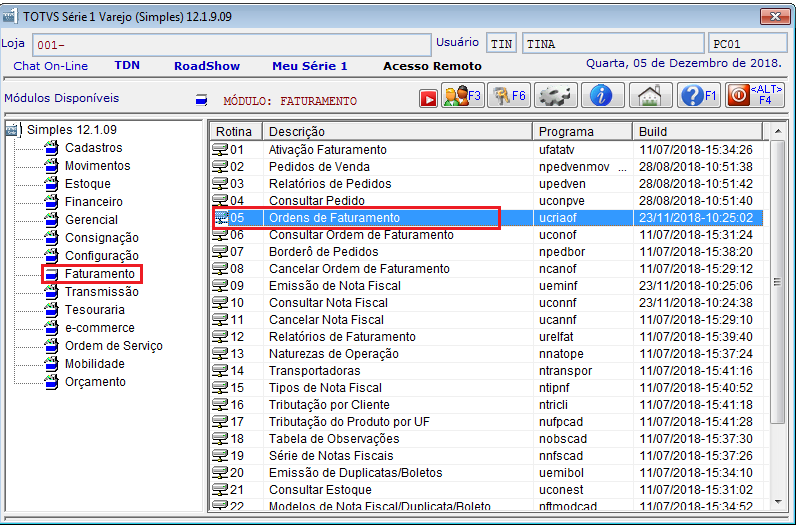
Task: Click the Estoque module icon
Action: pyautogui.click(x=51, y=183)
